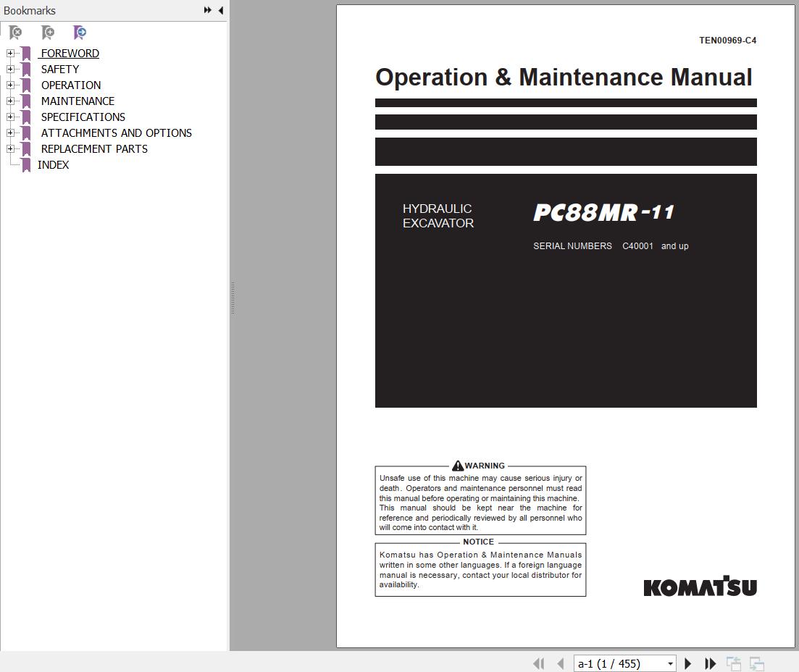Expand the OPERATION bookmark
Image resolution: width=799 pixels, height=672 pixels.
10,85
